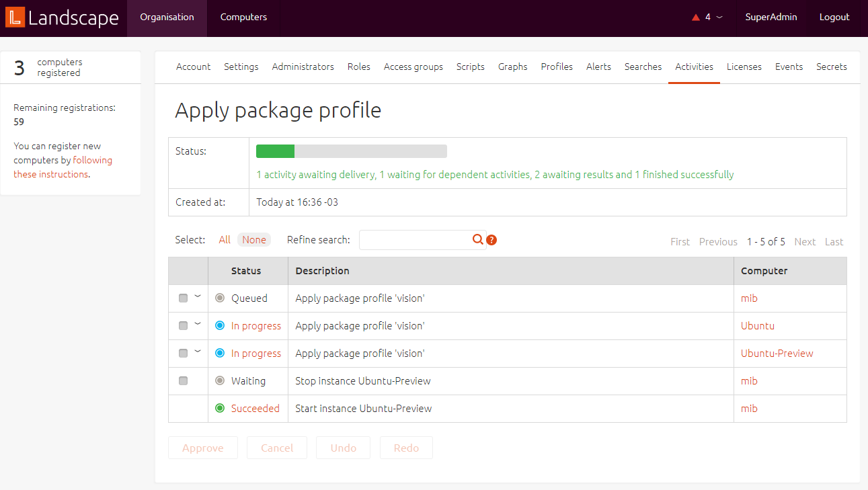Click 'Stop instance Ubuntu-Preview' description text
868x490 pixels.
(x=363, y=380)
